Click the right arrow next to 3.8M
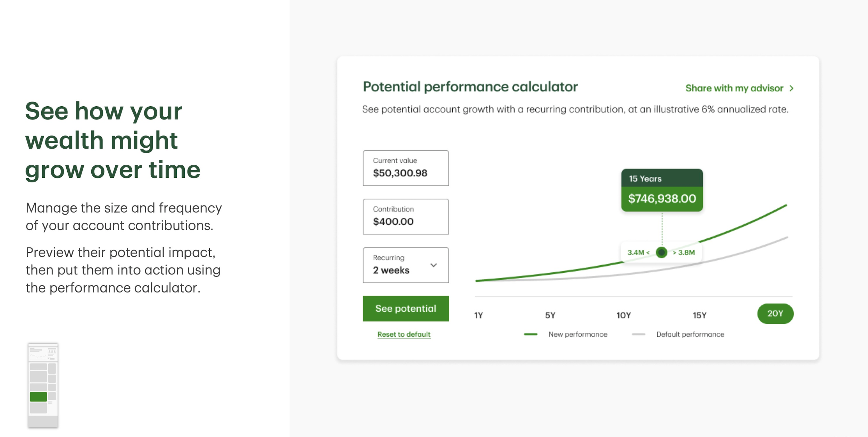Viewport: 868px width, 437px height. click(675, 253)
